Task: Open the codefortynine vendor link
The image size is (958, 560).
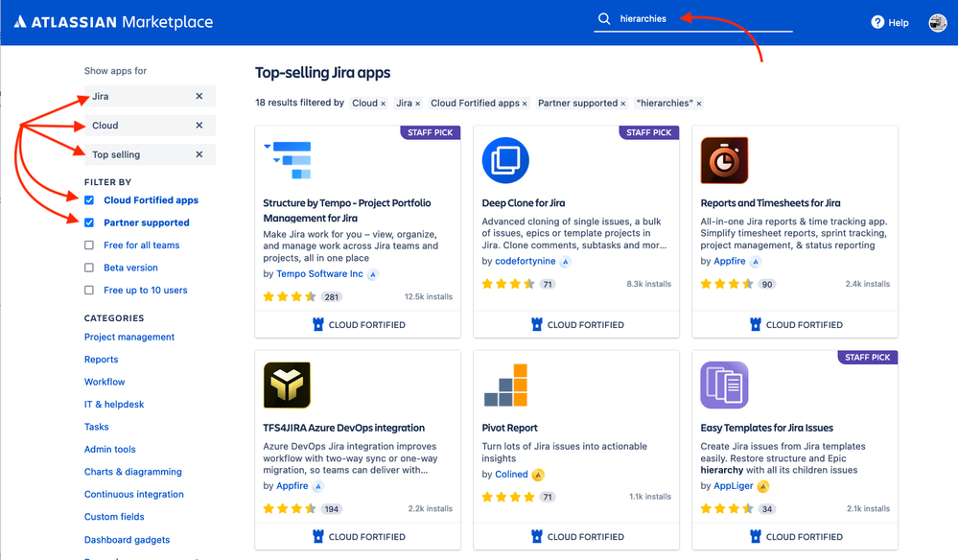Action: tap(526, 262)
